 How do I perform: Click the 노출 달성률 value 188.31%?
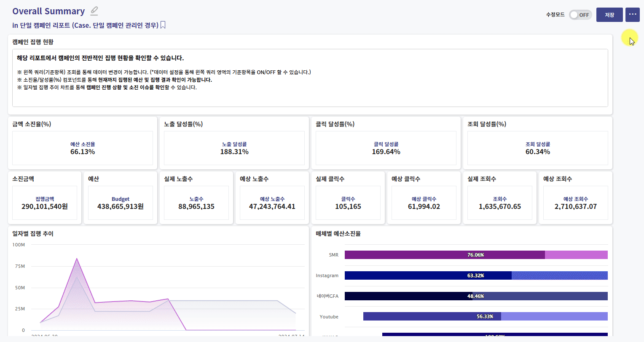click(234, 152)
